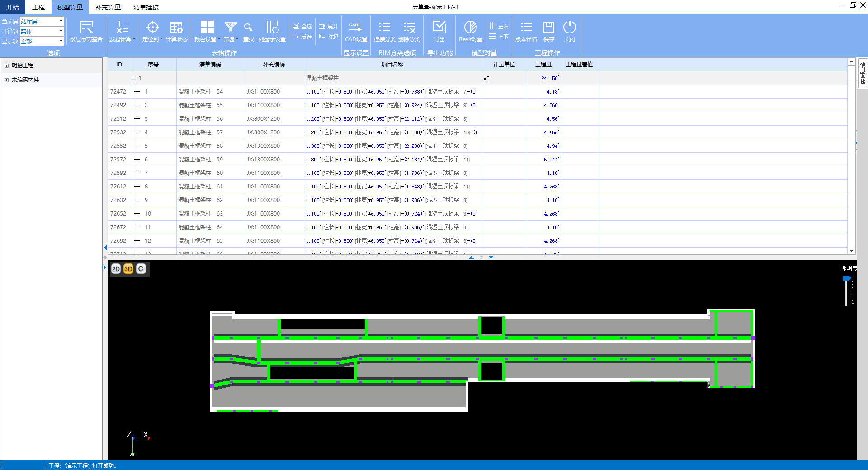Screen dimensions: 868x470
Task: Switch viewport to 3D mode
Action: [128, 269]
